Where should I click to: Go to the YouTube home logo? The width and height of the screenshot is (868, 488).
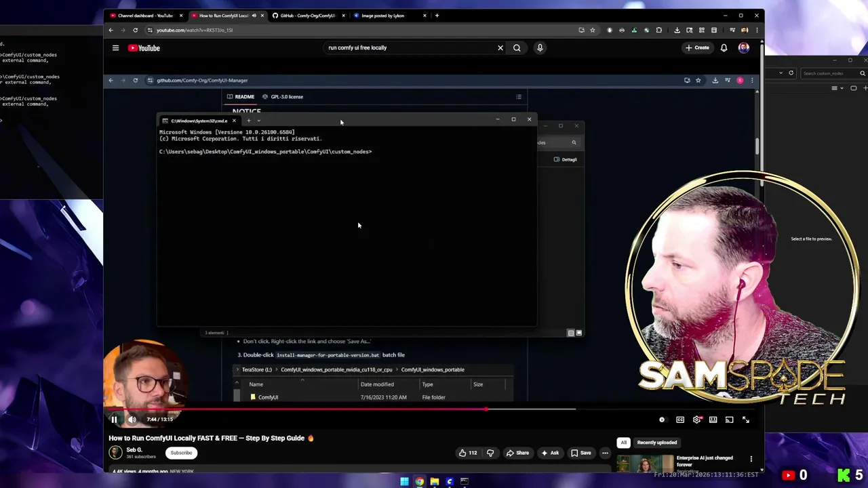(x=144, y=48)
